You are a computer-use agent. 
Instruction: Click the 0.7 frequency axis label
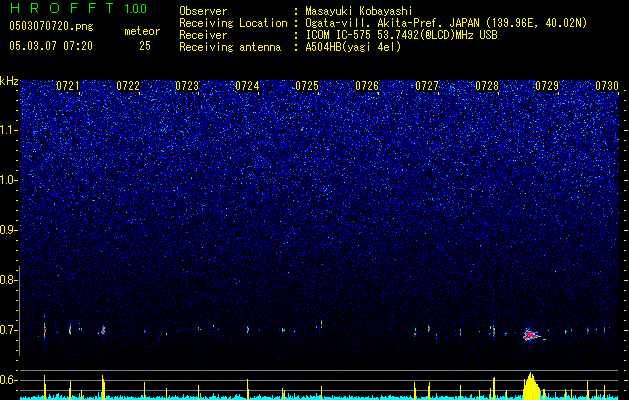point(9,330)
